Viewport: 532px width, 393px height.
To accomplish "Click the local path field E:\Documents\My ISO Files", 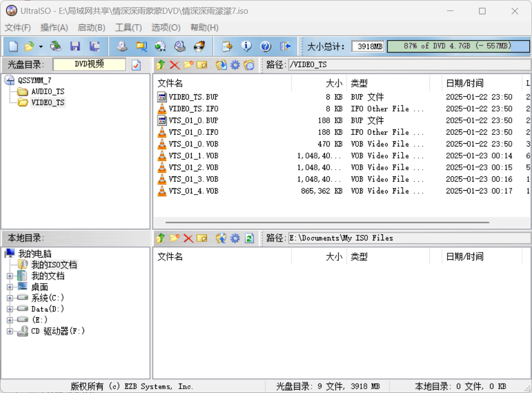I will click(x=409, y=238).
